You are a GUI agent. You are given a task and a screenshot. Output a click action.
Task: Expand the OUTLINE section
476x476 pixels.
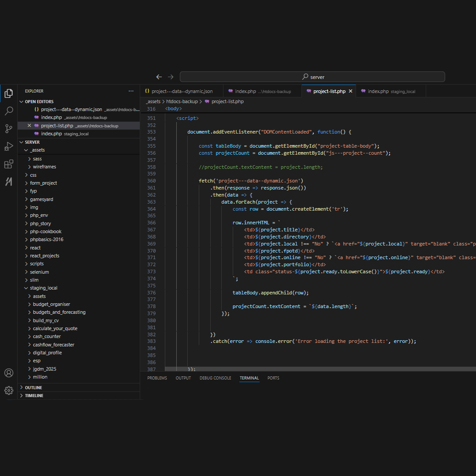coord(22,388)
